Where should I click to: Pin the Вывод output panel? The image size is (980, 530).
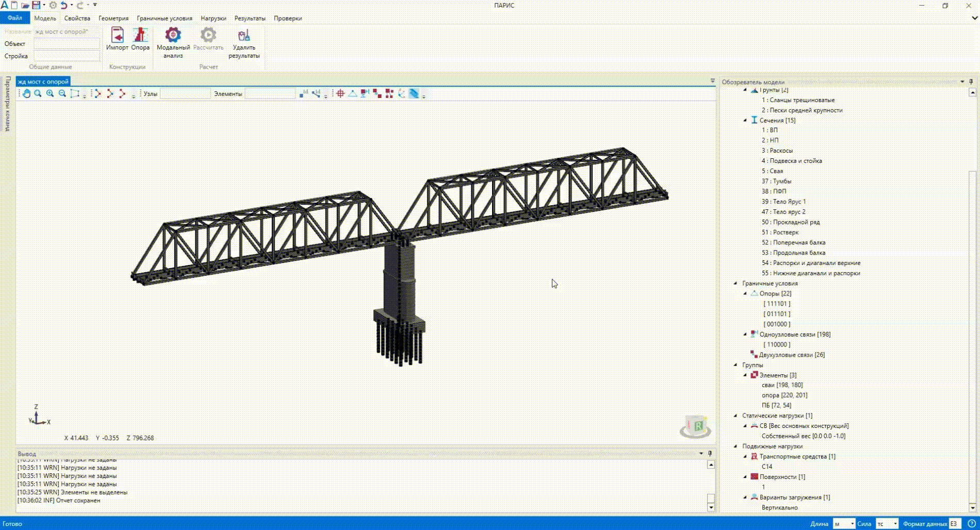pos(710,453)
